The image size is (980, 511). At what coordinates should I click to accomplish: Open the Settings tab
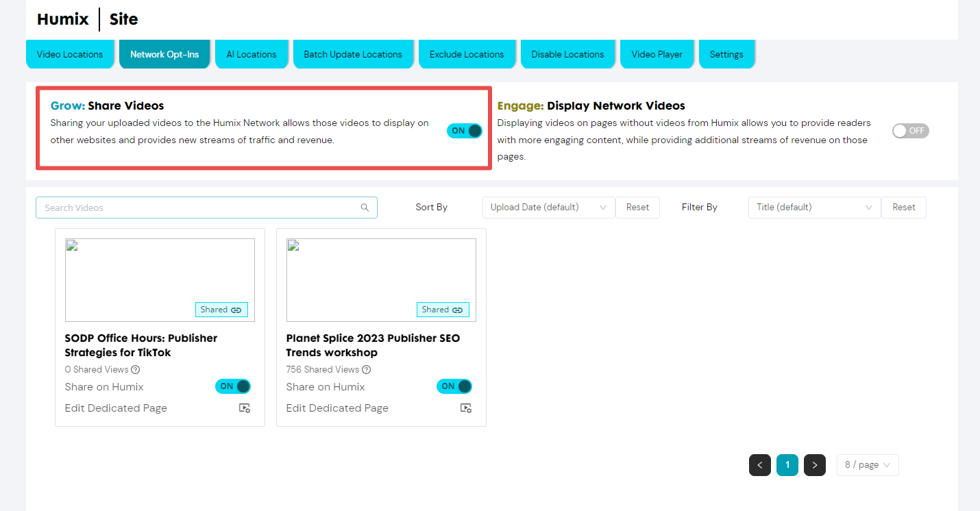[726, 54]
